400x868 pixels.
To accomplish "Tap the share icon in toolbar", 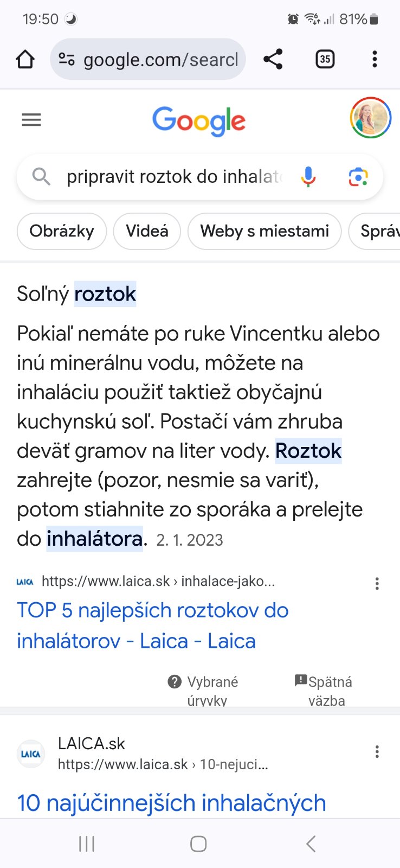I will 273,59.
